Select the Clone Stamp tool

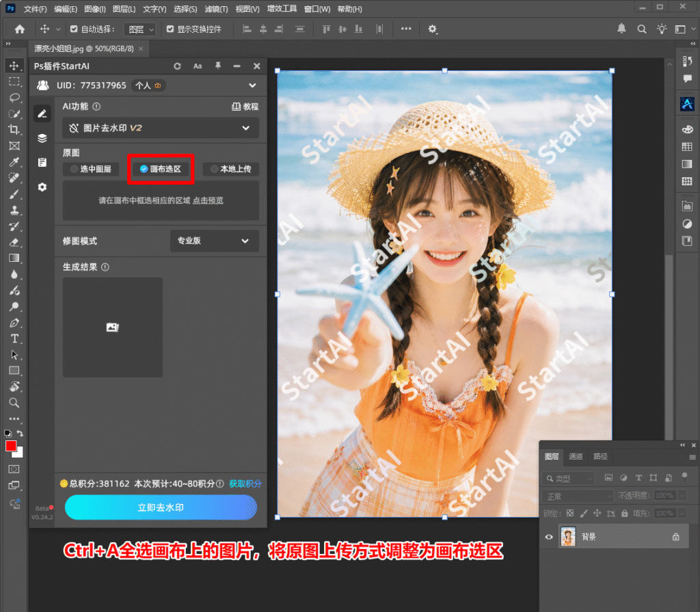point(14,210)
